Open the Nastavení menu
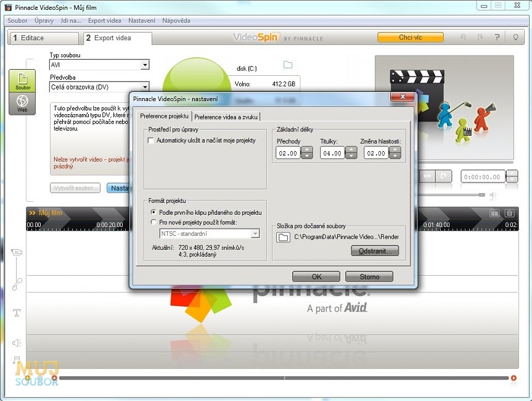Viewport: 532px width, 401px height. tap(142, 20)
